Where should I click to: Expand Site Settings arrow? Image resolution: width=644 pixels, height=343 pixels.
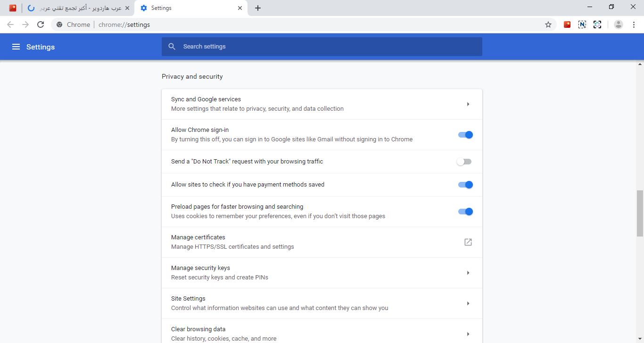[468, 303]
